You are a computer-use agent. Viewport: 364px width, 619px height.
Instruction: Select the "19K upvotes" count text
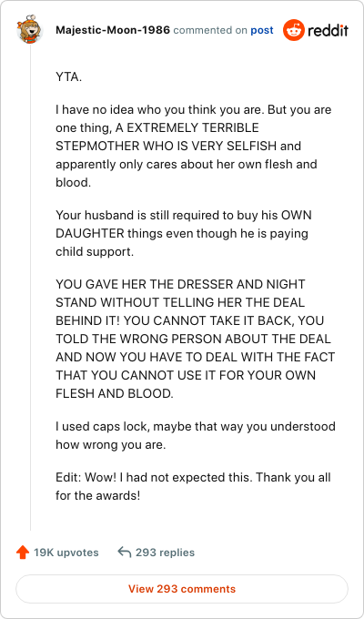pos(66,553)
